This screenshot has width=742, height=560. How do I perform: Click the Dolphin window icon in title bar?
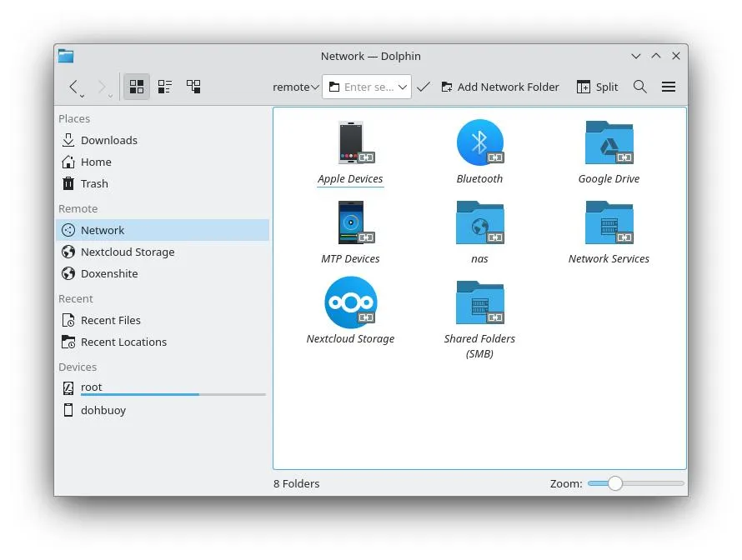66,56
